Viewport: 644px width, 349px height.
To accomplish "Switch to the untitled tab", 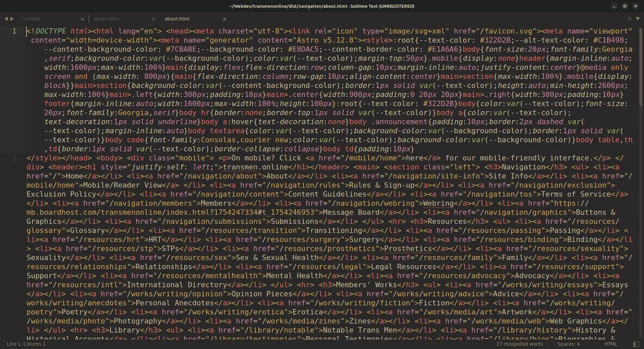I will [x=31, y=19].
